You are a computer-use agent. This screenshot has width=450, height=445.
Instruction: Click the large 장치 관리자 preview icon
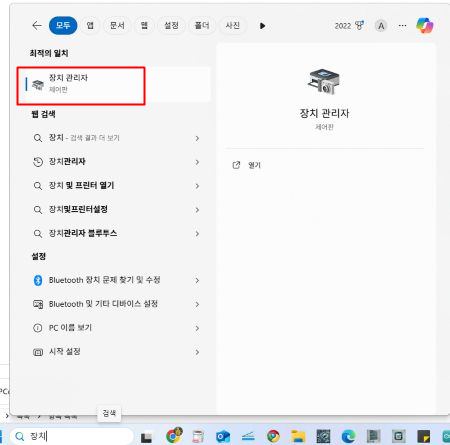324,81
